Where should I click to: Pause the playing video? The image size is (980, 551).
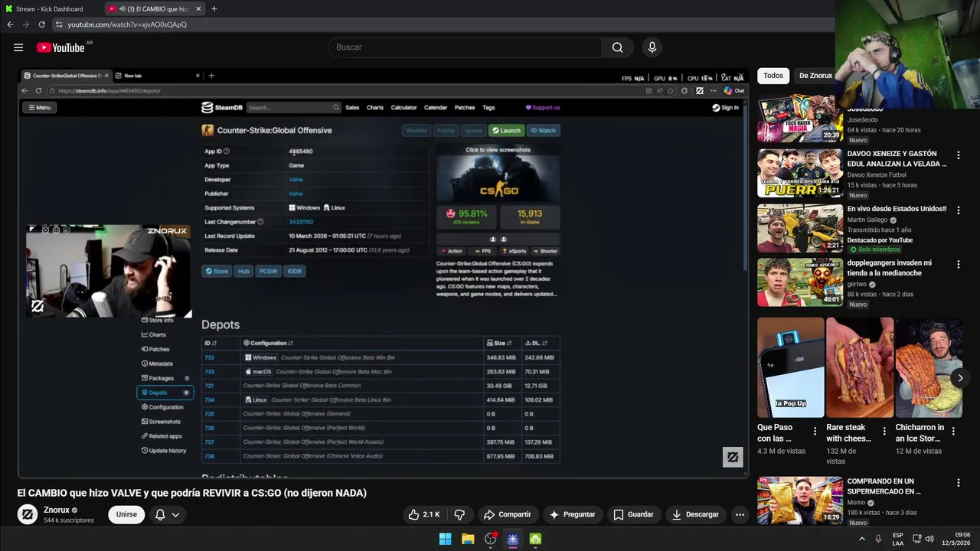[x=383, y=273]
